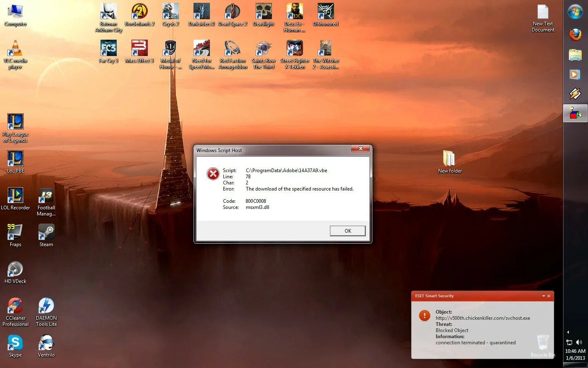Click the network tray icon
The height and width of the screenshot is (368, 588).
569,342
